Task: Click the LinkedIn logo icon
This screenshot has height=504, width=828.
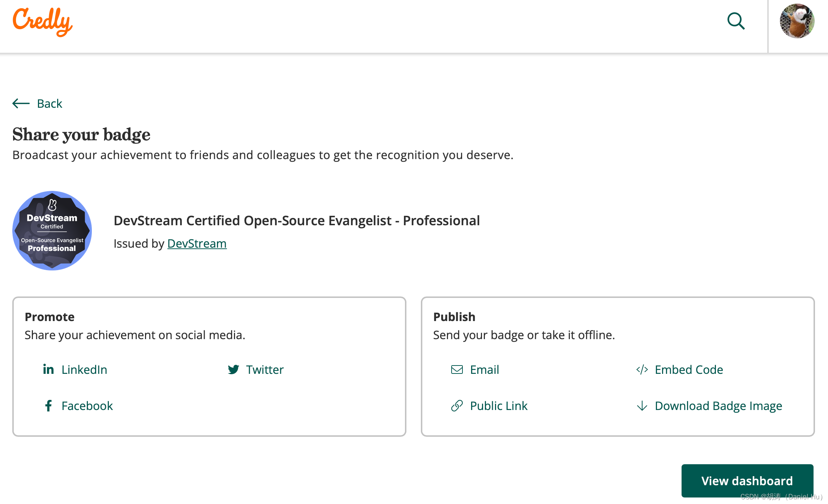Action: (48, 369)
